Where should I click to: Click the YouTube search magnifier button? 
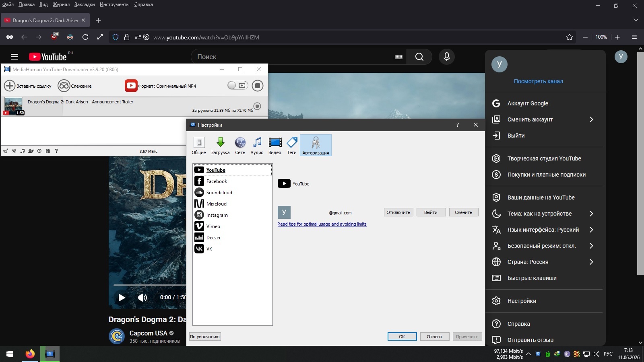419,57
